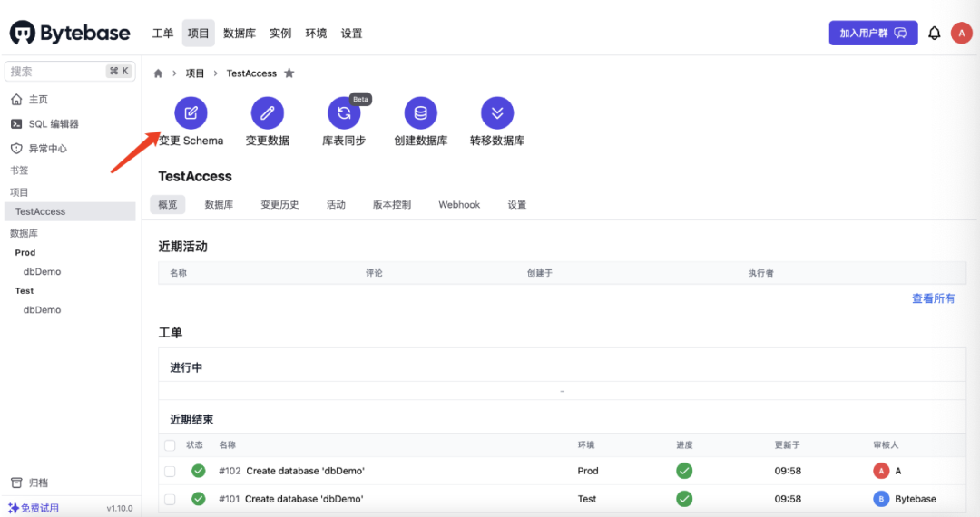980x517 pixels.
Task: Switch to the 数据库 project tab
Action: click(x=219, y=205)
